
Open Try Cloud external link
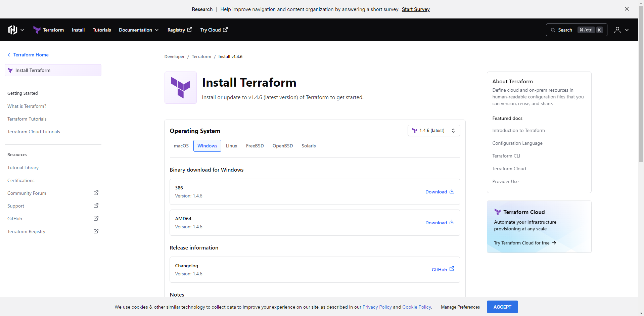click(214, 30)
